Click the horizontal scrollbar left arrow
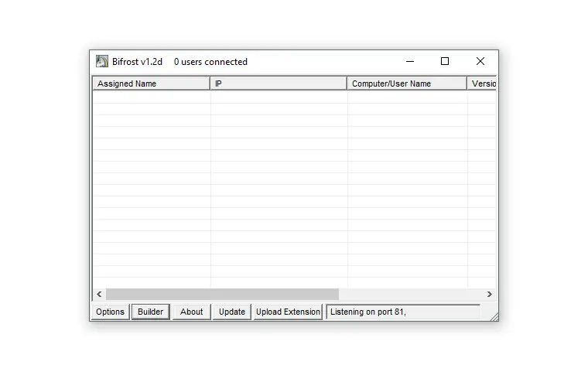The height and width of the screenshot is (392, 588). coord(99,294)
